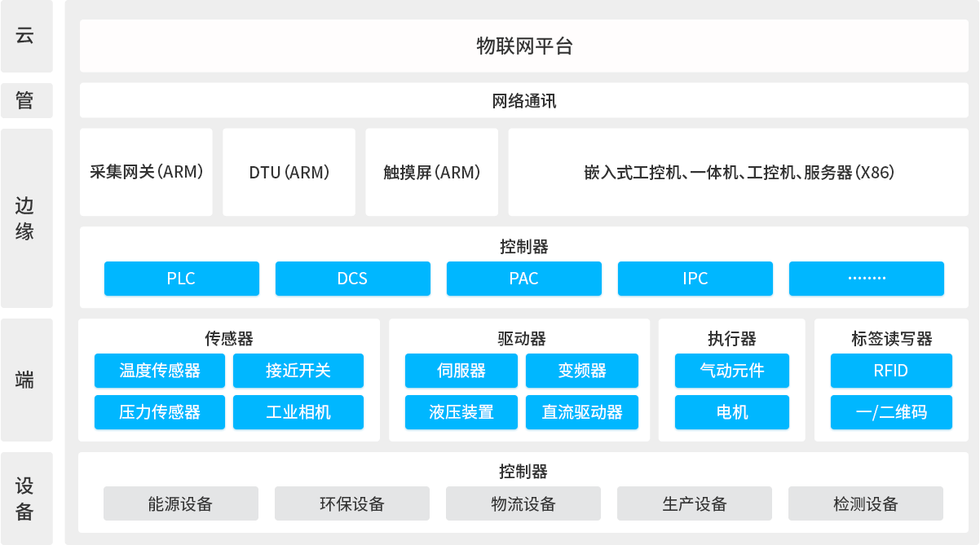Select the PLC controller button
This screenshot has height=545, width=980.
(x=181, y=279)
